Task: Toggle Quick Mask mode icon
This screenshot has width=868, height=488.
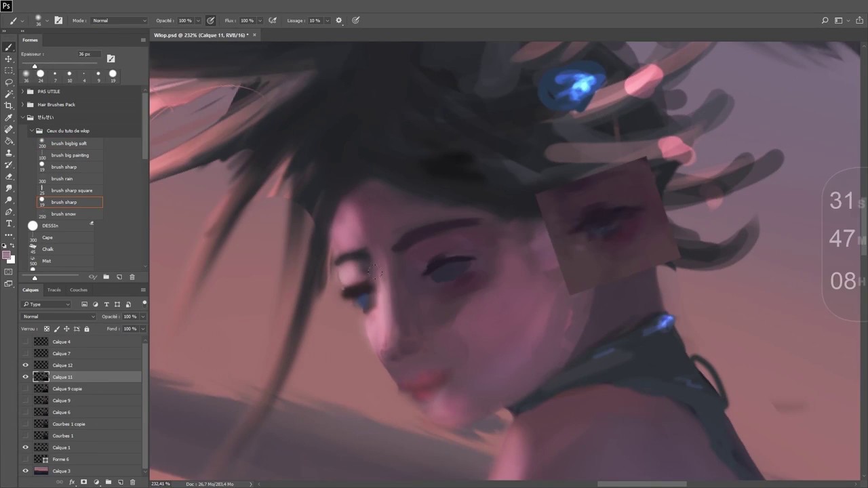Action: click(x=9, y=272)
